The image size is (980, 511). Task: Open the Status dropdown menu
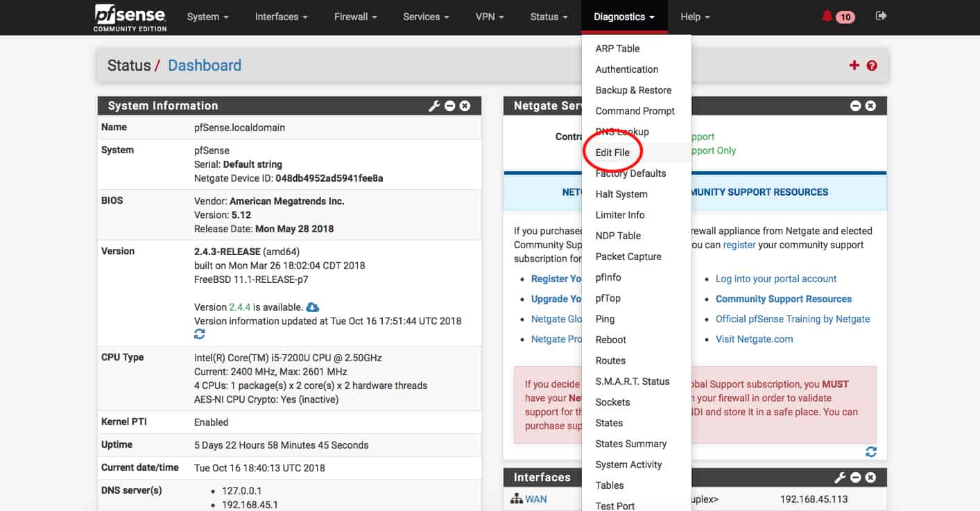click(549, 17)
